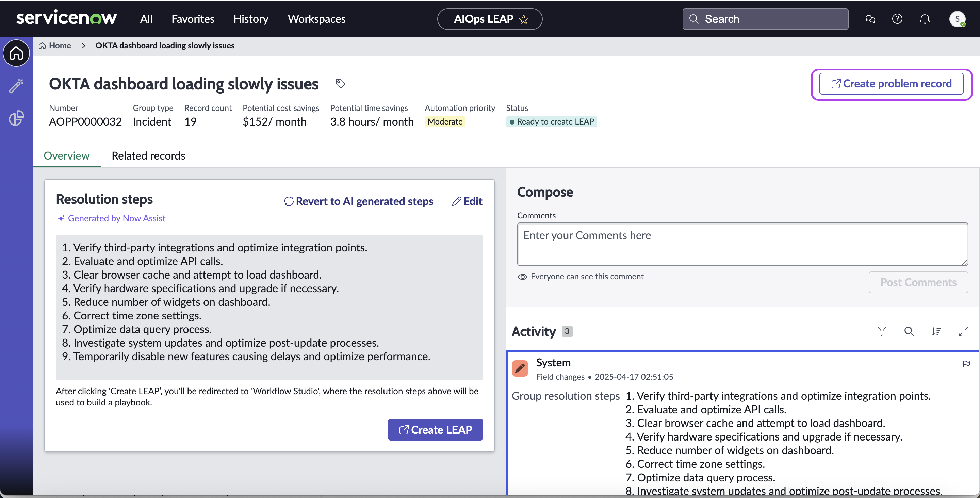980x498 pixels.
Task: Click the tag icon beside the title
Action: pos(341,83)
